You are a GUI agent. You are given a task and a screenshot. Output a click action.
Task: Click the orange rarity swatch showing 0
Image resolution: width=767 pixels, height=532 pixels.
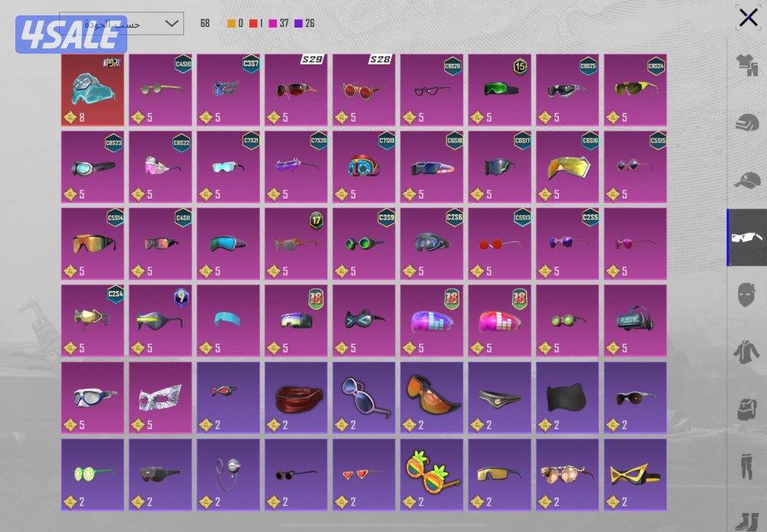pyautogui.click(x=232, y=24)
